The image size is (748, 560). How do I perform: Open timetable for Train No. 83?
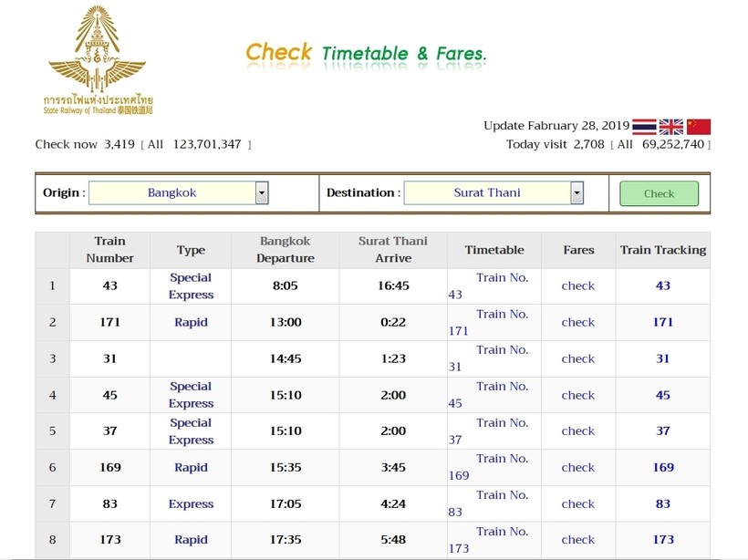[501, 495]
